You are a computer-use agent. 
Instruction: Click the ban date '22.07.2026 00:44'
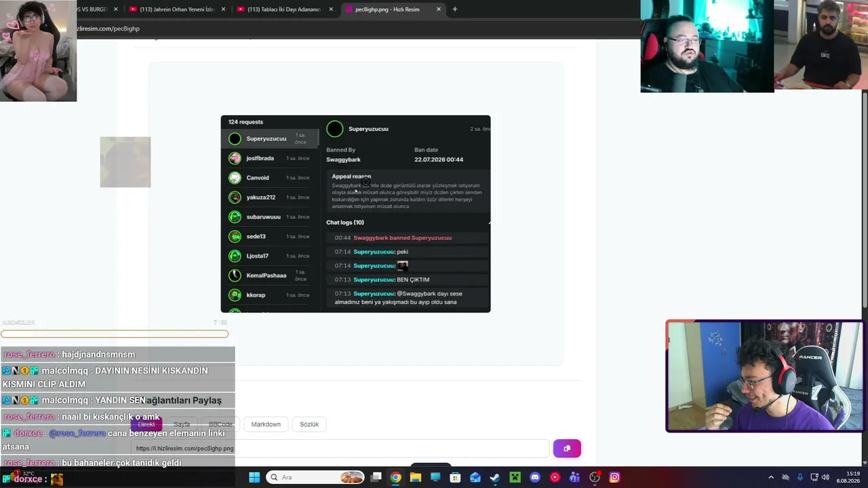pyautogui.click(x=439, y=159)
